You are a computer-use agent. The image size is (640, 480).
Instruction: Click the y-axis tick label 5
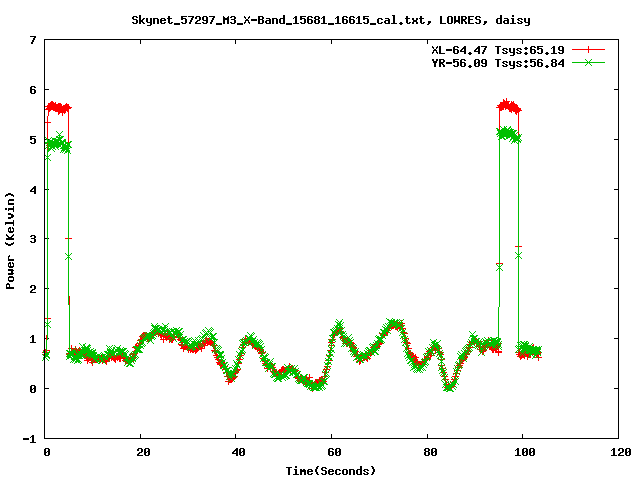coord(33,140)
